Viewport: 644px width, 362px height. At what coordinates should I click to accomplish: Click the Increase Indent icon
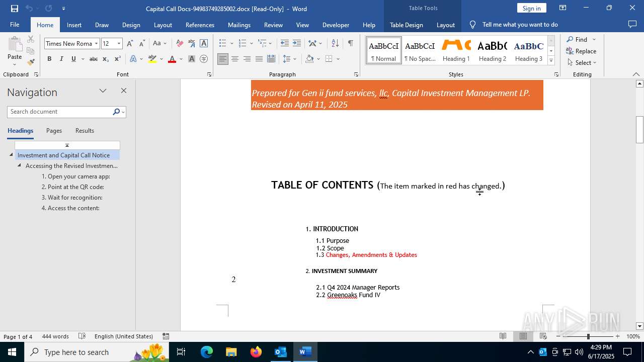click(x=297, y=43)
